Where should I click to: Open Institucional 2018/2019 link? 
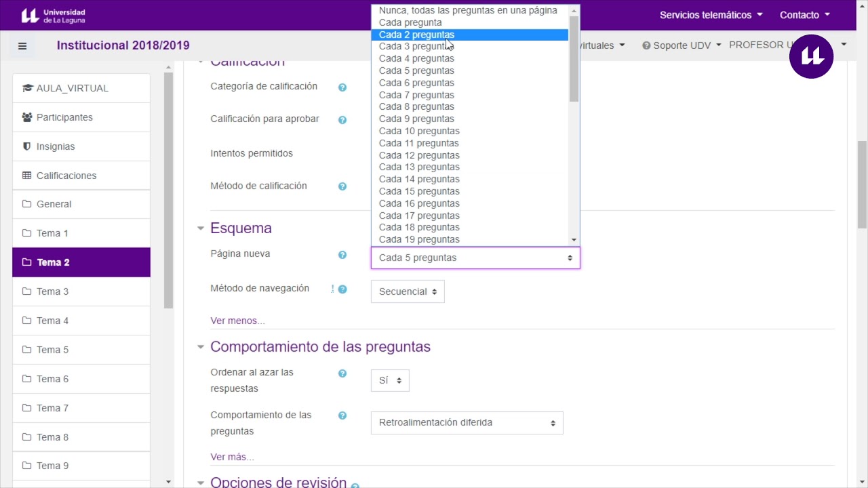coord(123,45)
